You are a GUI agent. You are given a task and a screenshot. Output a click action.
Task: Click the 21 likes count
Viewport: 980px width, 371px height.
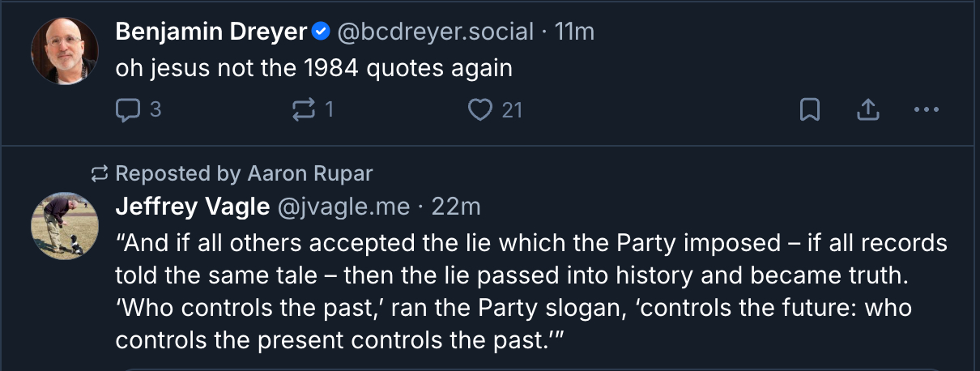512,109
